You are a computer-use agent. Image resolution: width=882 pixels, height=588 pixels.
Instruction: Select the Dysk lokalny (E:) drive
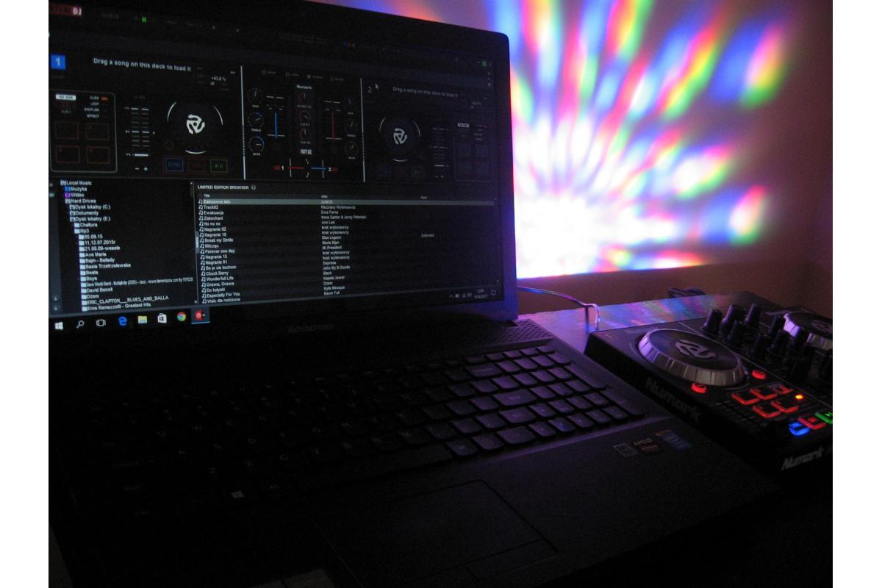point(90,219)
